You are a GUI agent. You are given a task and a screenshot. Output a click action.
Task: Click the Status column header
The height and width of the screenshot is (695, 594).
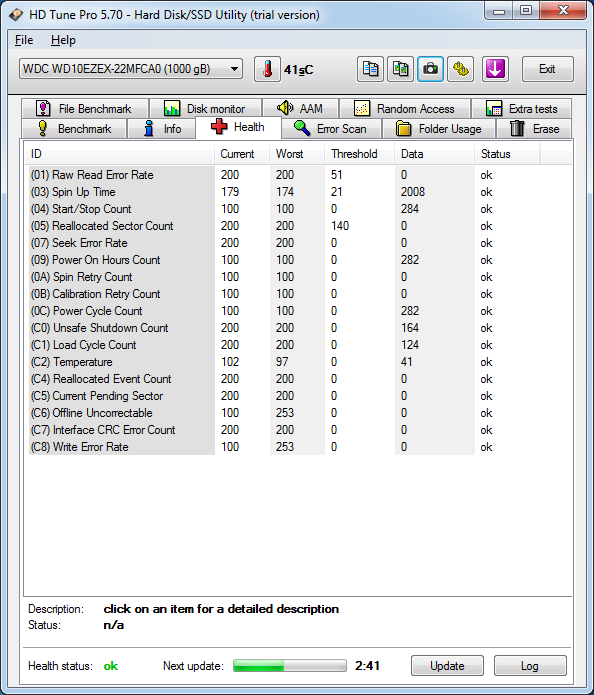point(507,154)
